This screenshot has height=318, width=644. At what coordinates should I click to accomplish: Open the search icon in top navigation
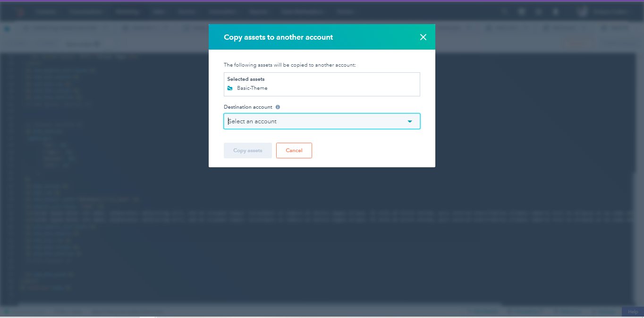point(505,12)
